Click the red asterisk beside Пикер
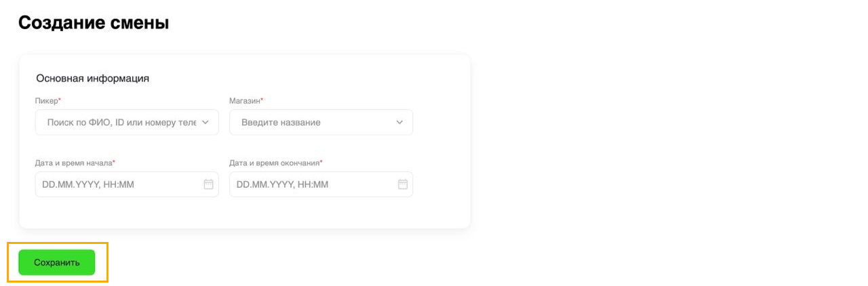Screen dimensions: 868x286 click(x=60, y=100)
